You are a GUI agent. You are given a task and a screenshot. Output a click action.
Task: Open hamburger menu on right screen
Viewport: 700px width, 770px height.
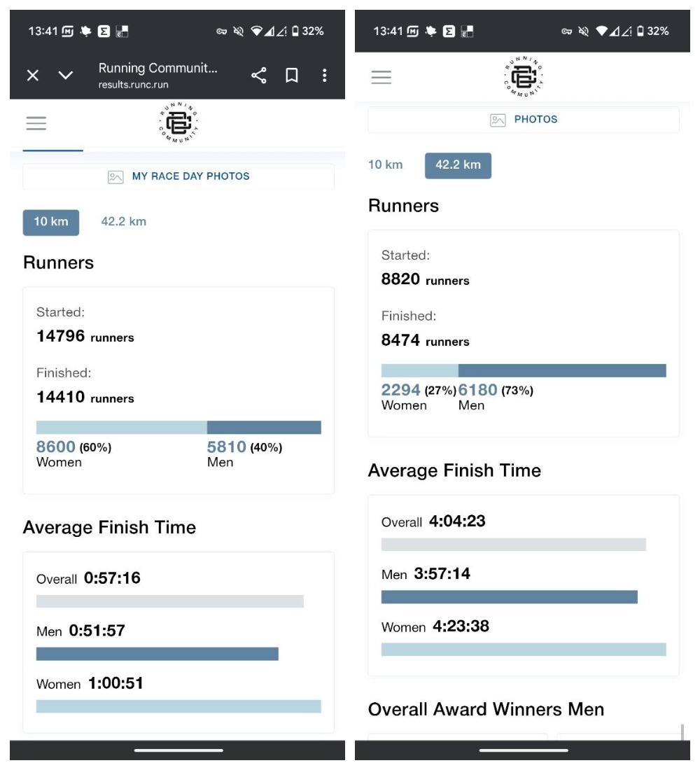tap(381, 77)
